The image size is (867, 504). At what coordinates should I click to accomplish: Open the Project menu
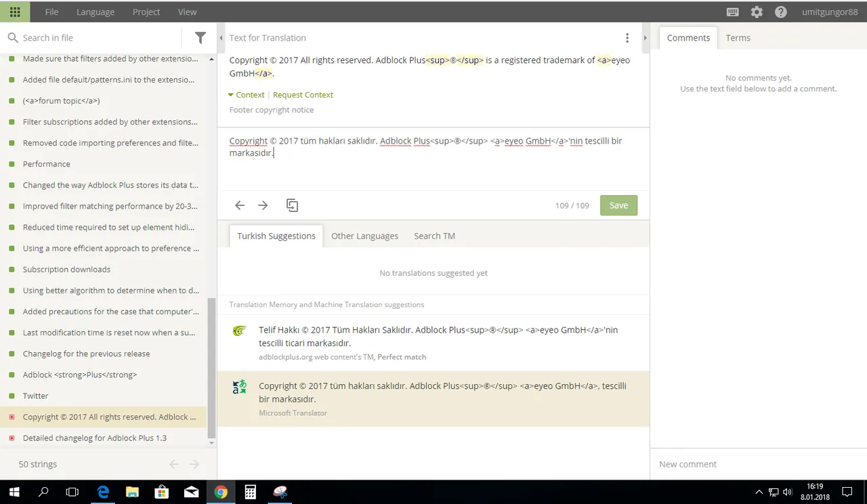tap(146, 12)
